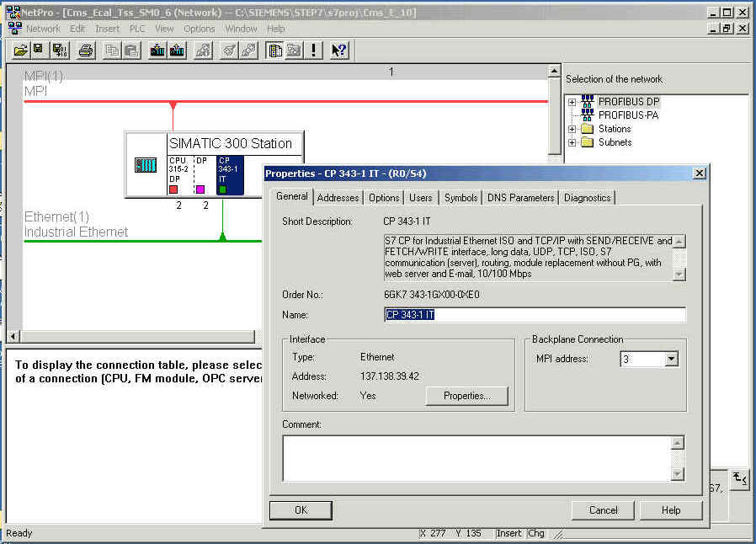
Task: Click inside the Comment text area
Action: (x=477, y=458)
